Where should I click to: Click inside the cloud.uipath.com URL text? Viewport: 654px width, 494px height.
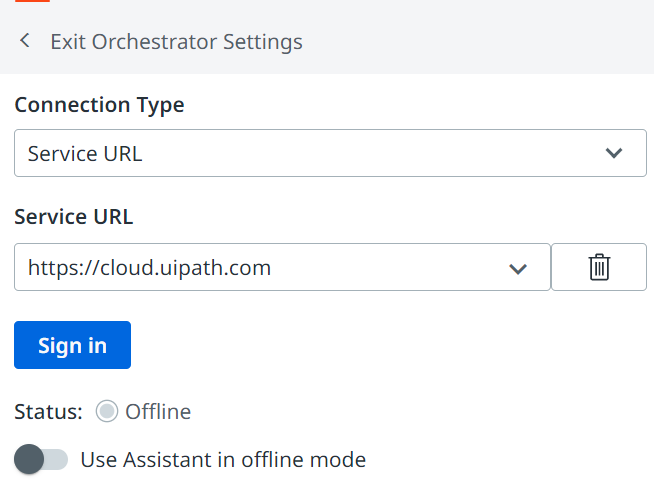pyautogui.click(x=150, y=268)
